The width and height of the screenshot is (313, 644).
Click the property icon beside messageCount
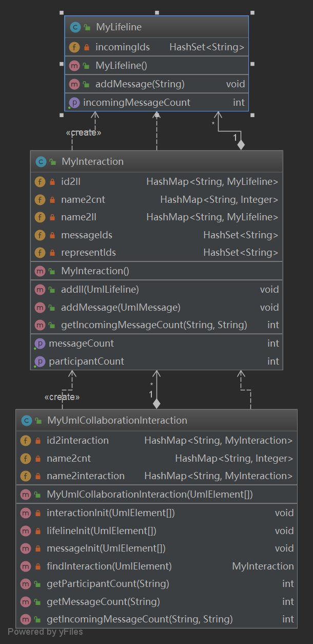click(x=40, y=344)
